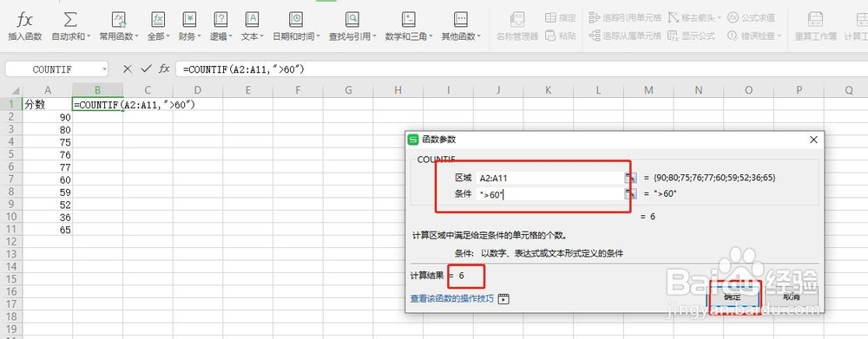The image size is (868, 339).
Task: Click Remove Arrows (移去箭头)
Action: pyautogui.click(x=694, y=17)
